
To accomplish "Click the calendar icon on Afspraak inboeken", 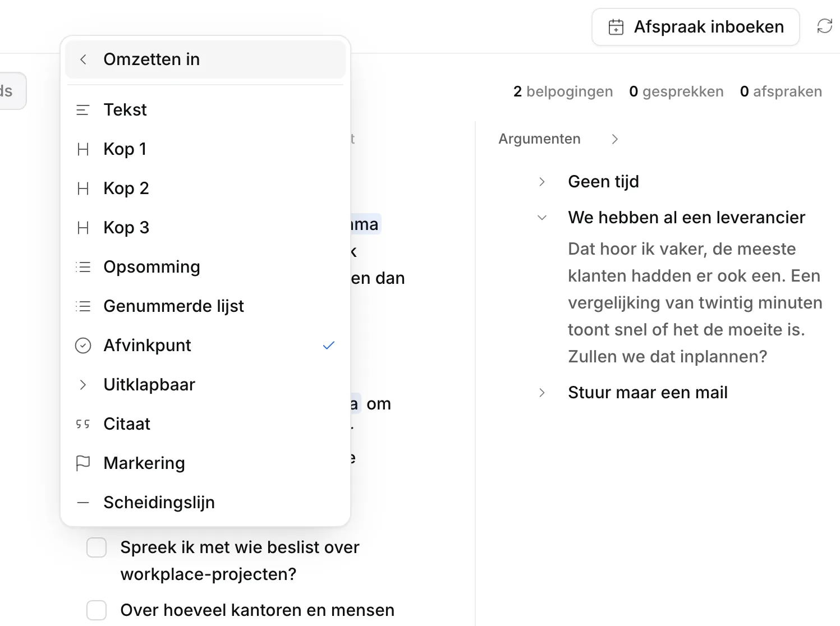I will click(616, 27).
